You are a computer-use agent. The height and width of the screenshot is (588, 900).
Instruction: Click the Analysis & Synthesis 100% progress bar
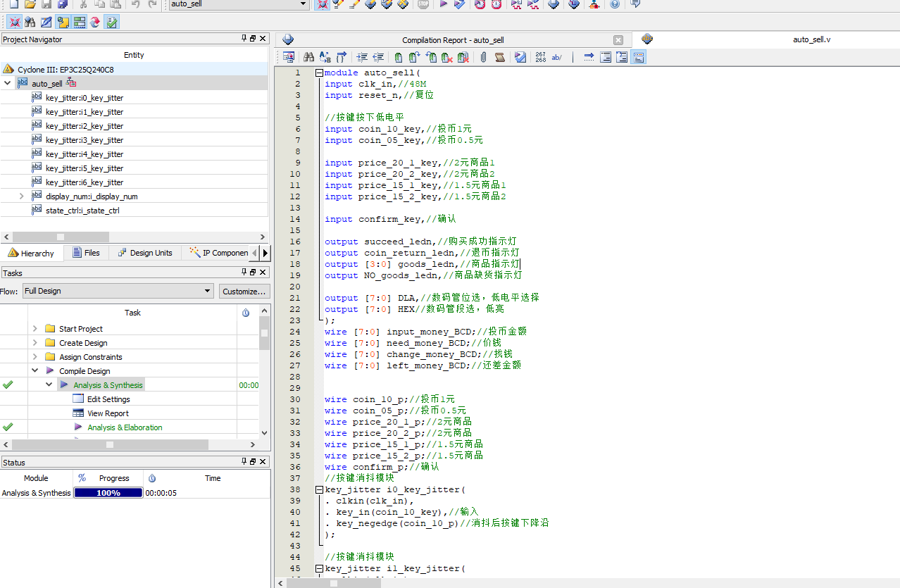tap(108, 493)
